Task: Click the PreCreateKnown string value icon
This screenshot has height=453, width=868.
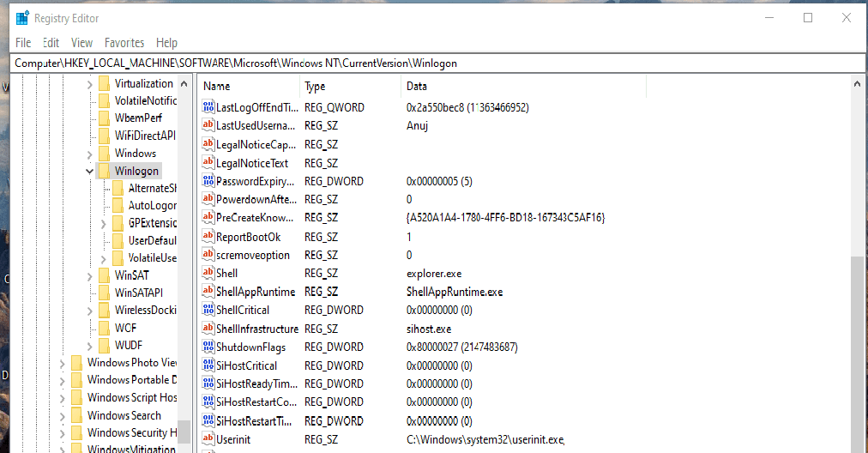Action: click(x=208, y=217)
